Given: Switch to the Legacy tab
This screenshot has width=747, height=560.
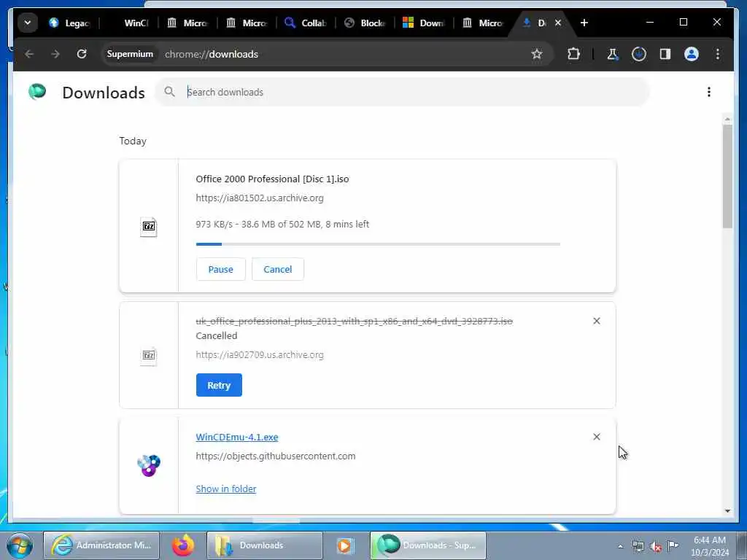Looking at the screenshot, I should 69,23.
